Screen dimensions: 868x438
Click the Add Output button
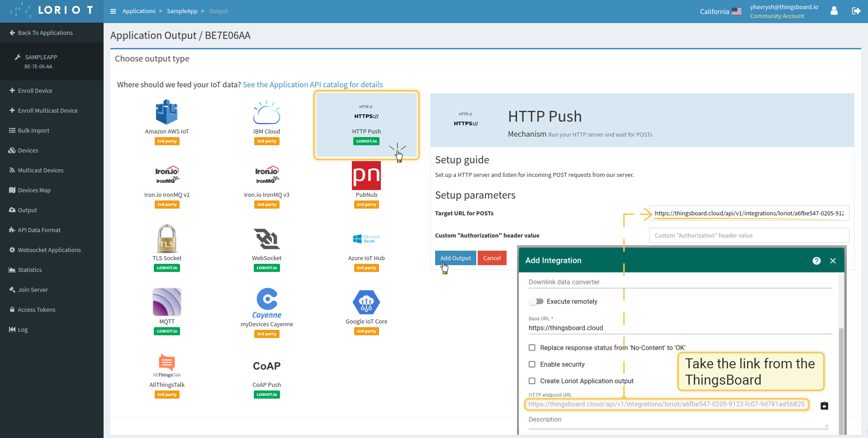coord(455,258)
